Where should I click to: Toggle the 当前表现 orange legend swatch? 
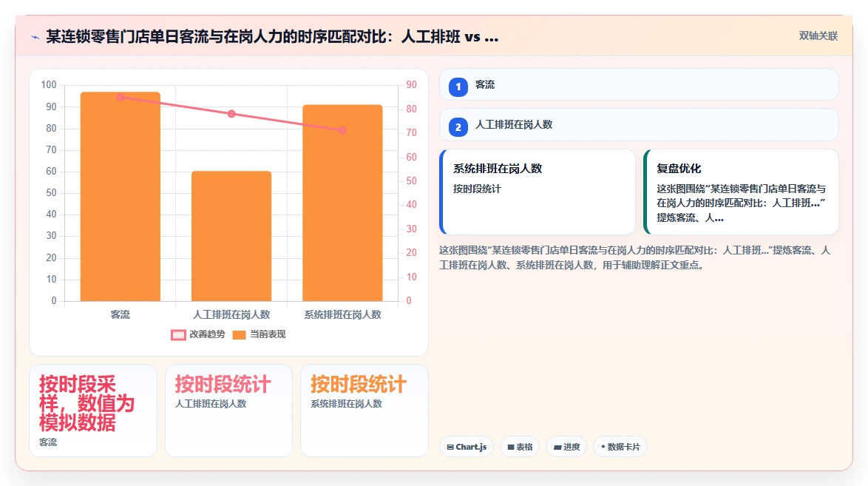click(239, 334)
